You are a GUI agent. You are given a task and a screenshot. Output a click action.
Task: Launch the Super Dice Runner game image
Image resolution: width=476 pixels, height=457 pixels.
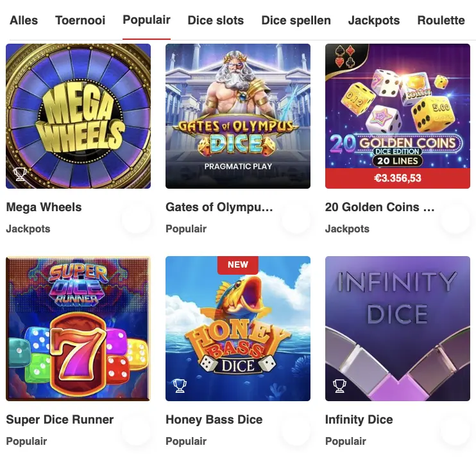click(78, 328)
